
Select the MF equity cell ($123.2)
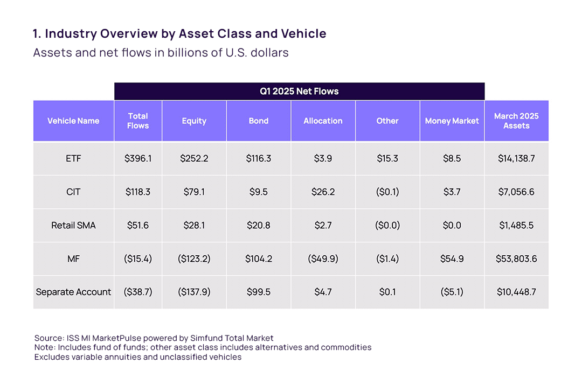coord(194,259)
